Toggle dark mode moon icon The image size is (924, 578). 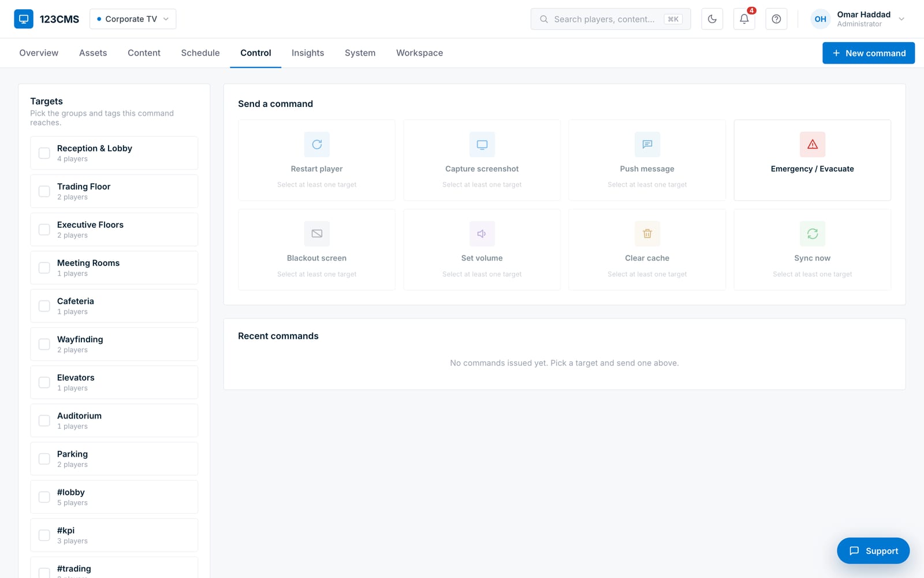(x=712, y=19)
